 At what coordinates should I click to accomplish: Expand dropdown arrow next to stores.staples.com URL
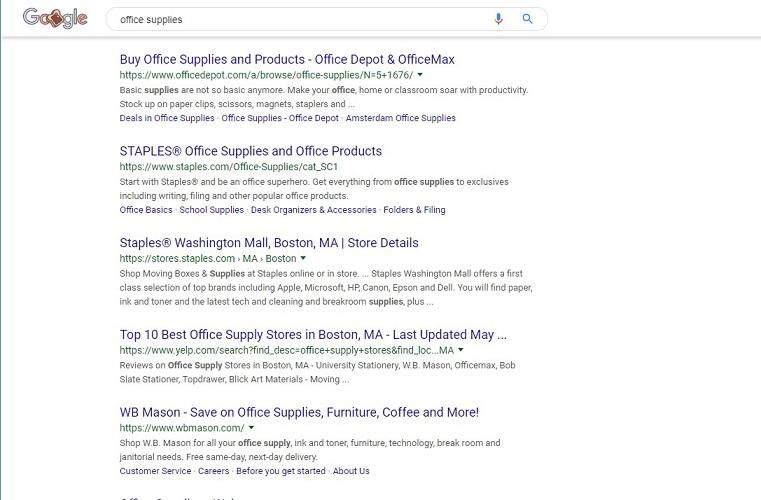pos(303,258)
